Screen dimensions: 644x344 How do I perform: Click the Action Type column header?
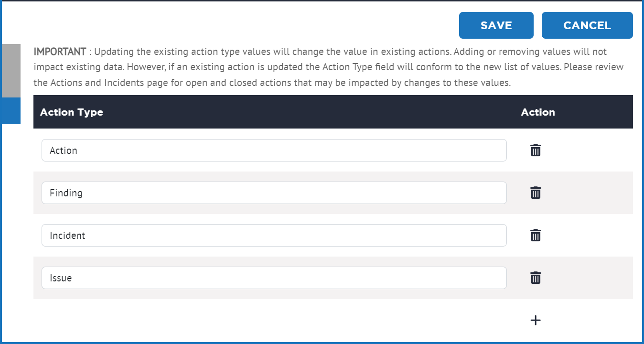click(72, 112)
